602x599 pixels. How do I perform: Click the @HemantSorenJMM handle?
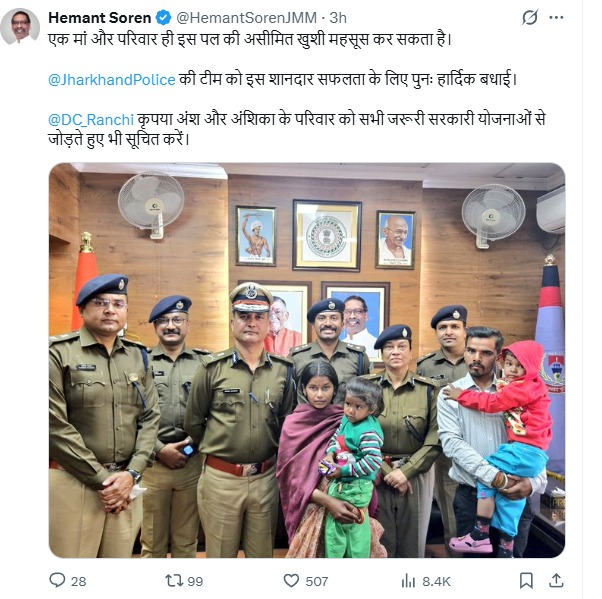tap(246, 18)
